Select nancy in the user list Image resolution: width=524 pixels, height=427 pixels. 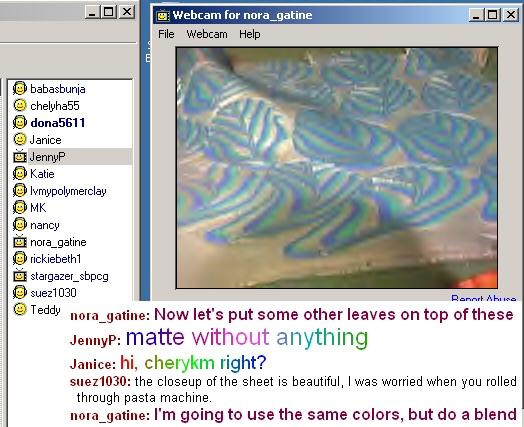coord(44,225)
